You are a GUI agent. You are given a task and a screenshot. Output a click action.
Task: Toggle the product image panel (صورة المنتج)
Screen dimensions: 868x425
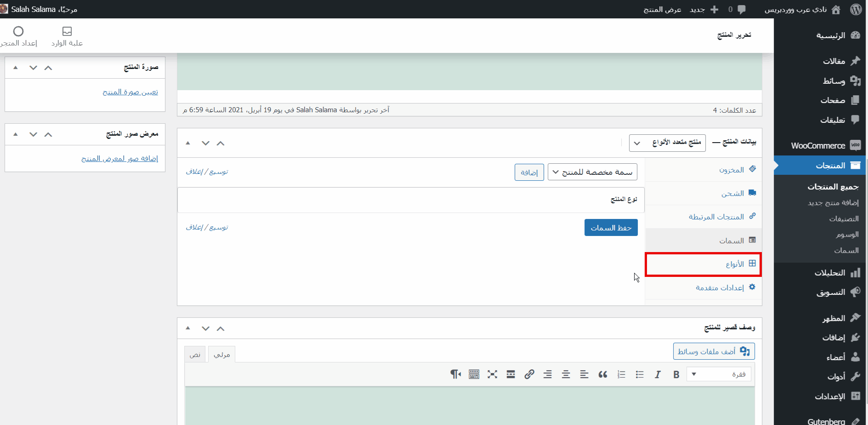[16, 68]
